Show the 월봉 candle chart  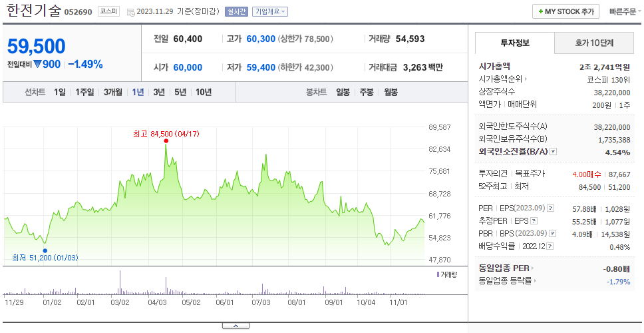coord(391,92)
